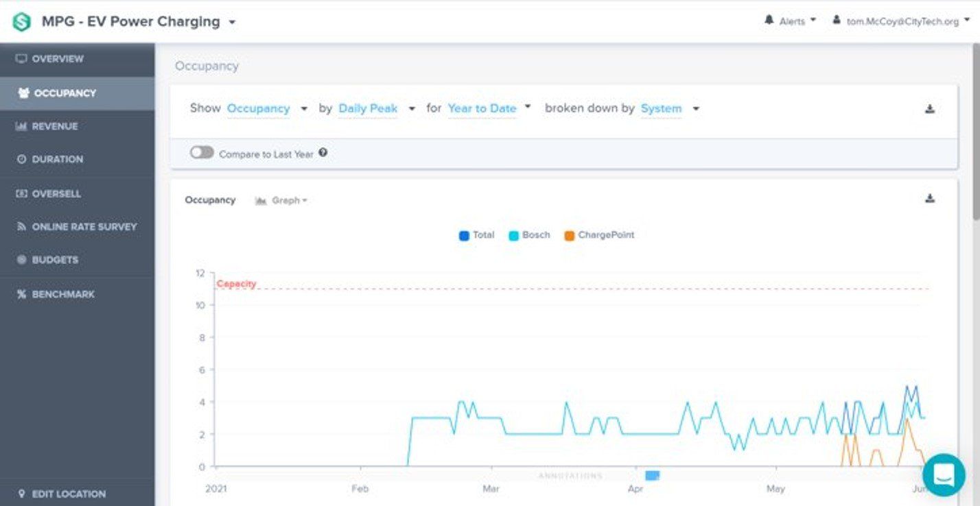Click the green S hexagon logo
Image resolution: width=980 pixels, height=506 pixels.
[22, 21]
